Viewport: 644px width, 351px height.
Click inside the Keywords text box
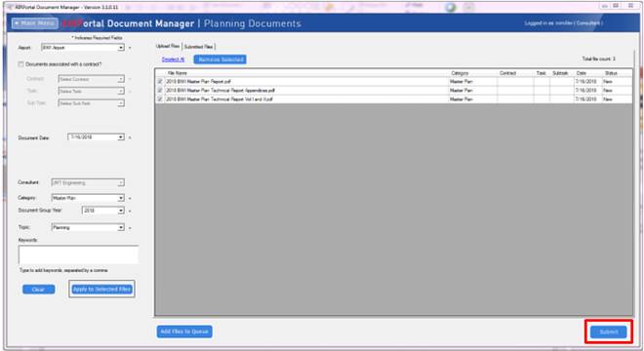point(78,254)
